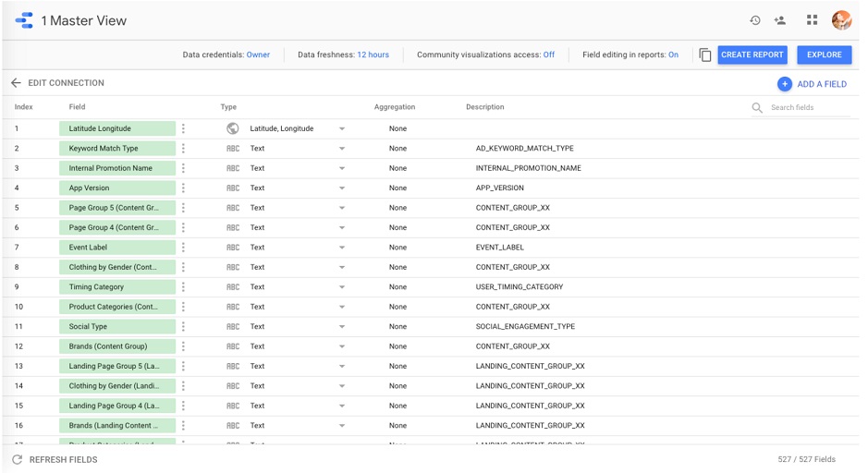
Task: Open type dropdown for Brands (Content Group)
Action: click(342, 346)
